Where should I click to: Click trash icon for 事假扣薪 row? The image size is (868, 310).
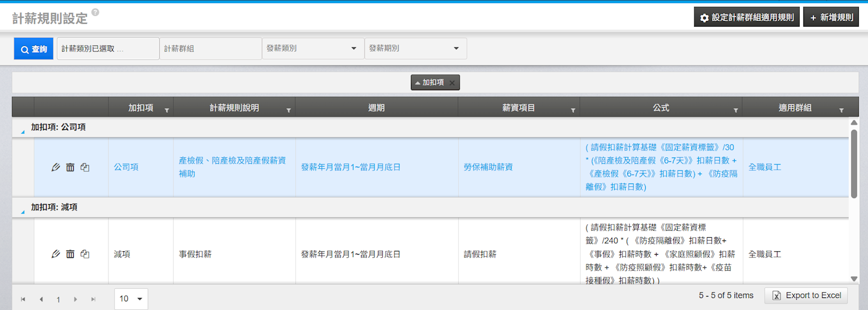[x=70, y=254]
